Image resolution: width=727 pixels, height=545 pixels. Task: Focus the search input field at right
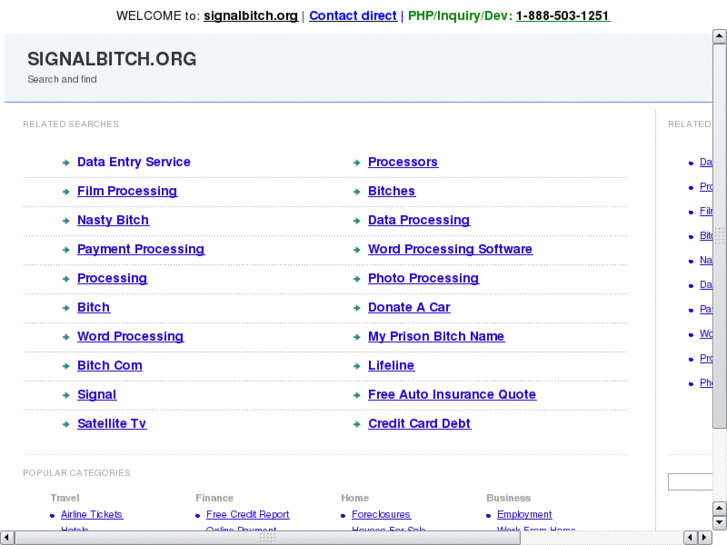[690, 482]
